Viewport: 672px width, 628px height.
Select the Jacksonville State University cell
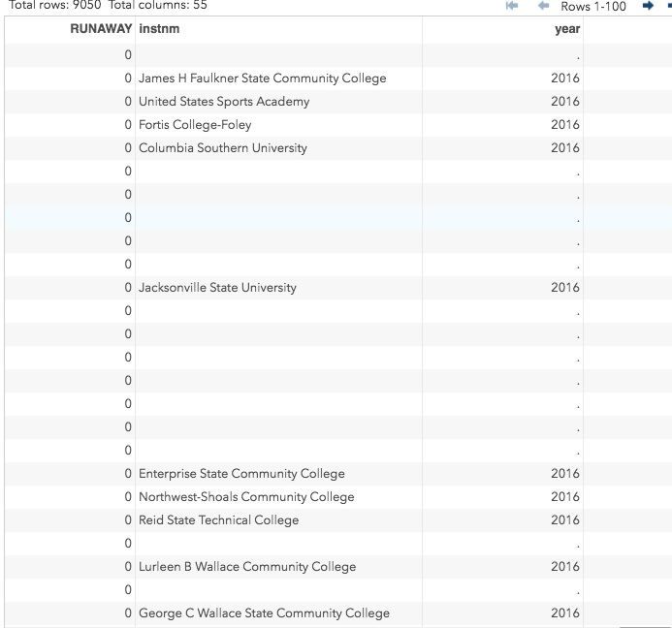217,288
